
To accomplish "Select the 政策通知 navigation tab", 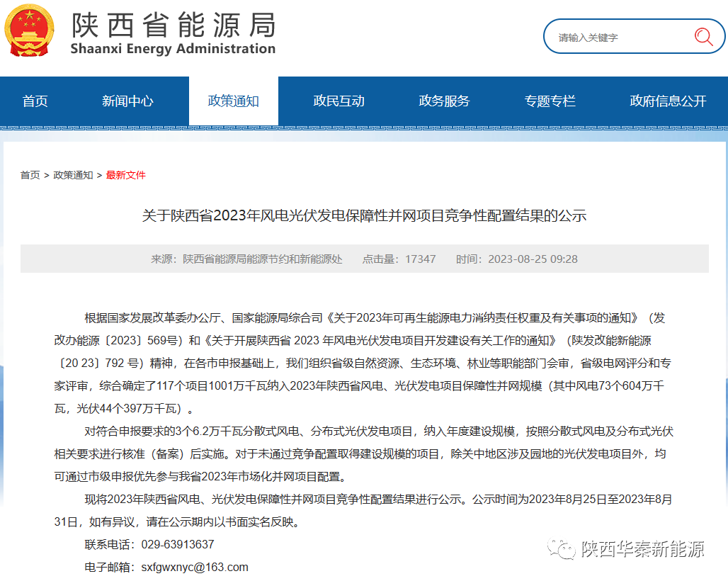I will click(234, 101).
